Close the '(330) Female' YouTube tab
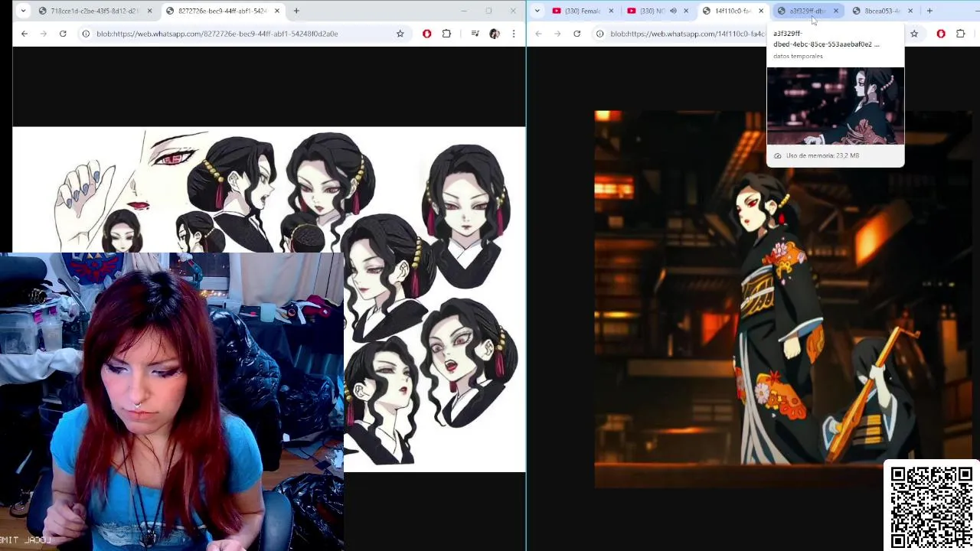 click(611, 11)
